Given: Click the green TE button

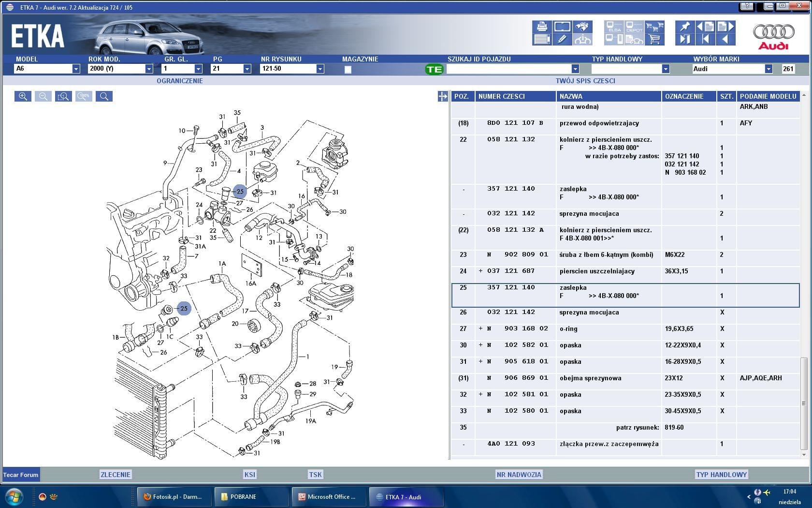Looking at the screenshot, I should (x=434, y=69).
